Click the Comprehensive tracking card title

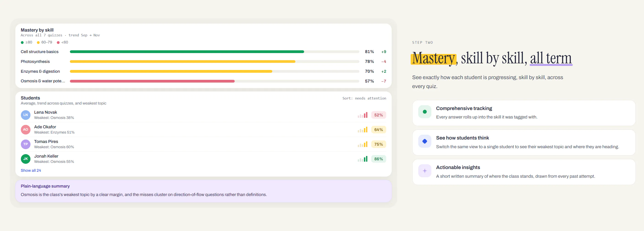(464, 108)
